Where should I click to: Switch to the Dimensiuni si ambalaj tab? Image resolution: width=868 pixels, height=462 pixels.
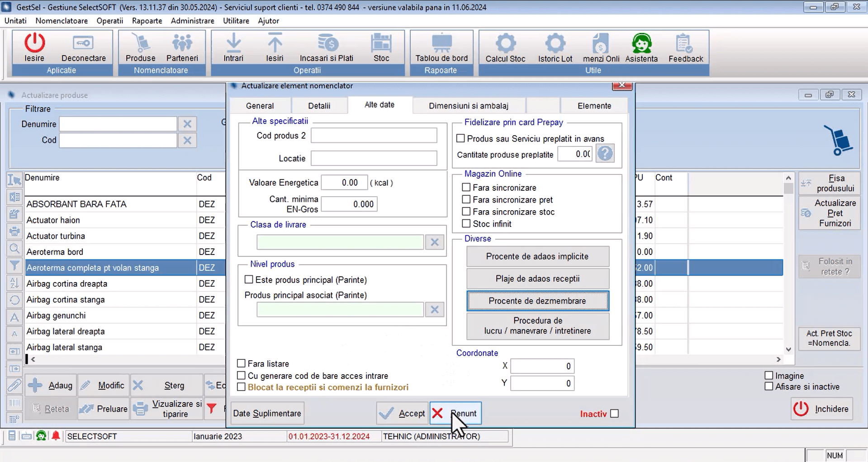point(468,106)
